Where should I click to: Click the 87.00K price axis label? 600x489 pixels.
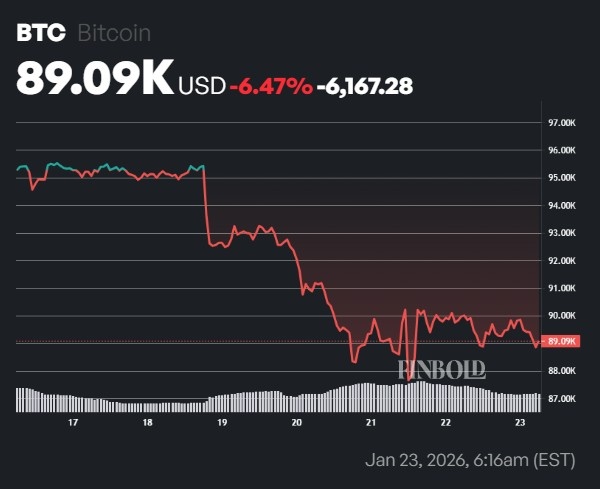(x=562, y=398)
